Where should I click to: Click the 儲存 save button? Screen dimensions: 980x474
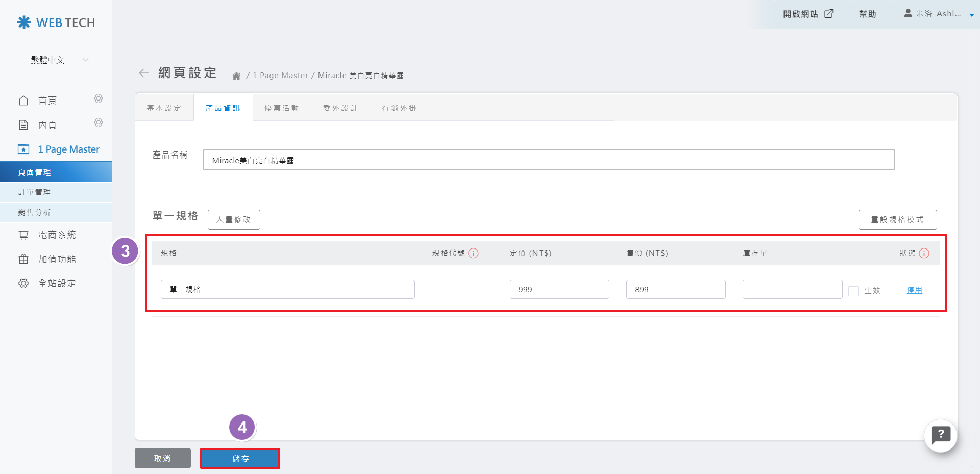[x=240, y=458]
